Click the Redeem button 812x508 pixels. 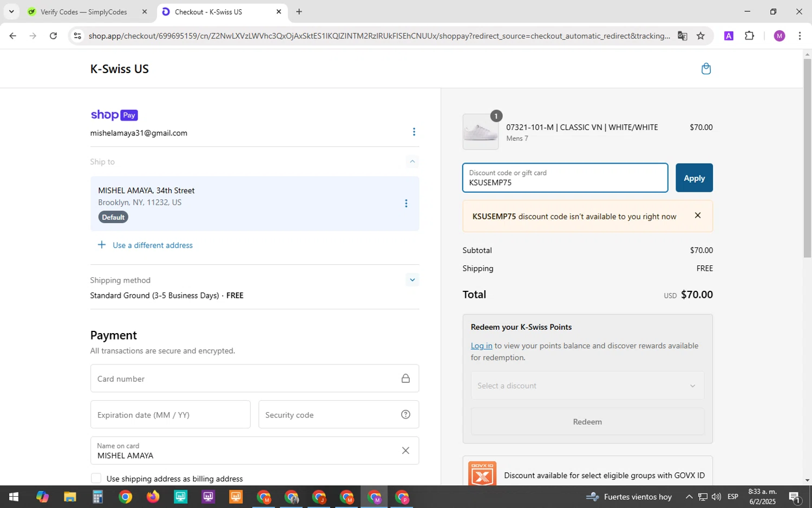(x=587, y=422)
